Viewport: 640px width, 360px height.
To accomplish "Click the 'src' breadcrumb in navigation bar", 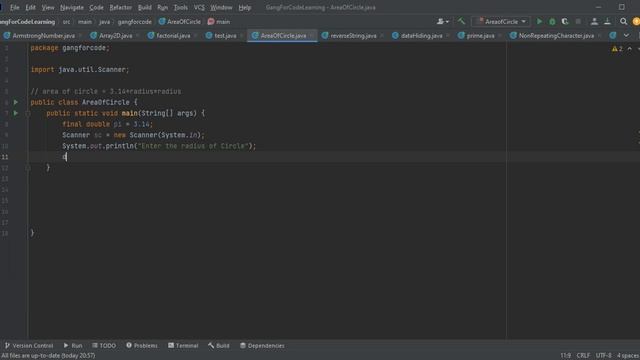I will (66, 22).
